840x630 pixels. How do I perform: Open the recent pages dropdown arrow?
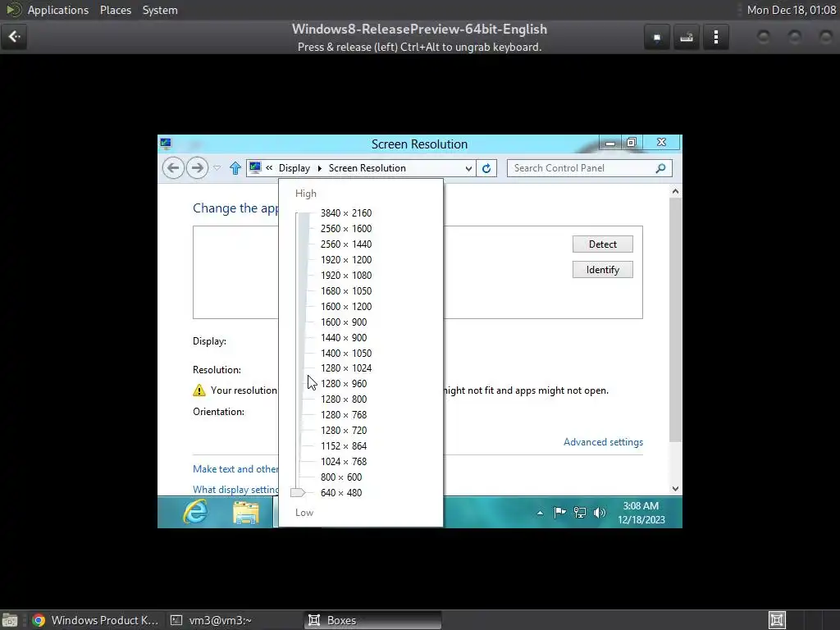click(217, 168)
